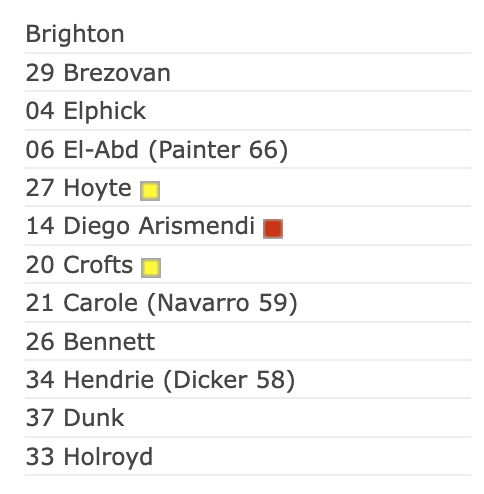The height and width of the screenshot is (494, 484).
Task: Click 34 Hendrie in the lineup
Action: [x=90, y=380]
